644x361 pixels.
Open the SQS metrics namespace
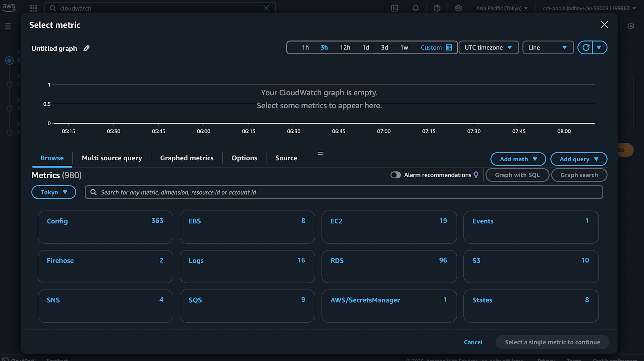pyautogui.click(x=247, y=306)
